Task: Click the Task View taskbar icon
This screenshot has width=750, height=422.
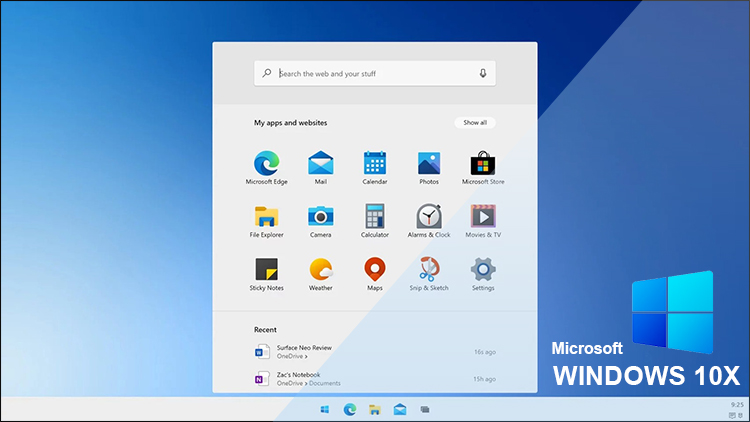Action: pos(425,410)
